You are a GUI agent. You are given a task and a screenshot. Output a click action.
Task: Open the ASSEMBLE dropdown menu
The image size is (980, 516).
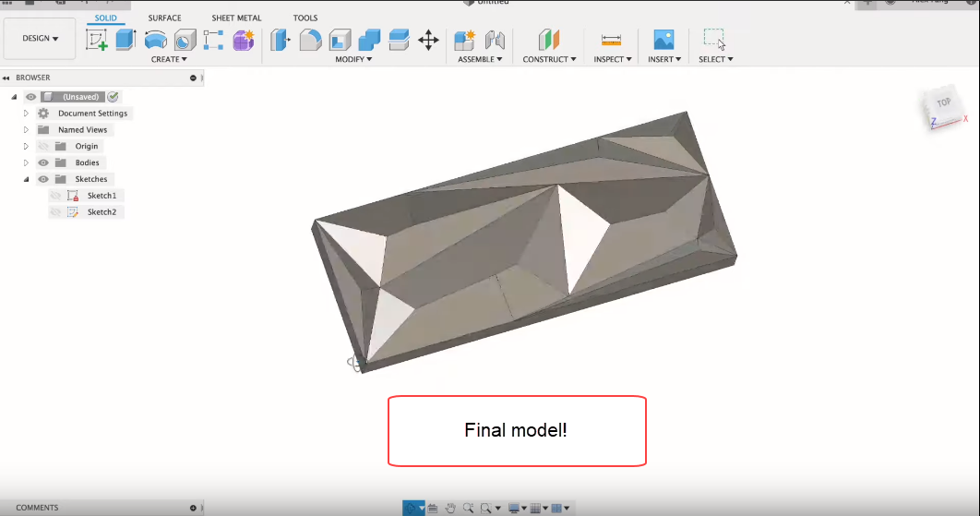click(x=480, y=59)
